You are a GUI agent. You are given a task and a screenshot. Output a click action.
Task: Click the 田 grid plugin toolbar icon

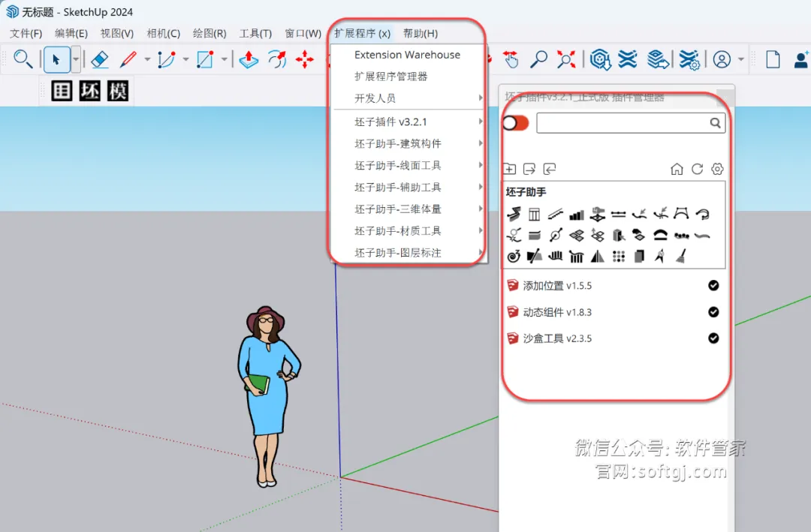click(62, 91)
